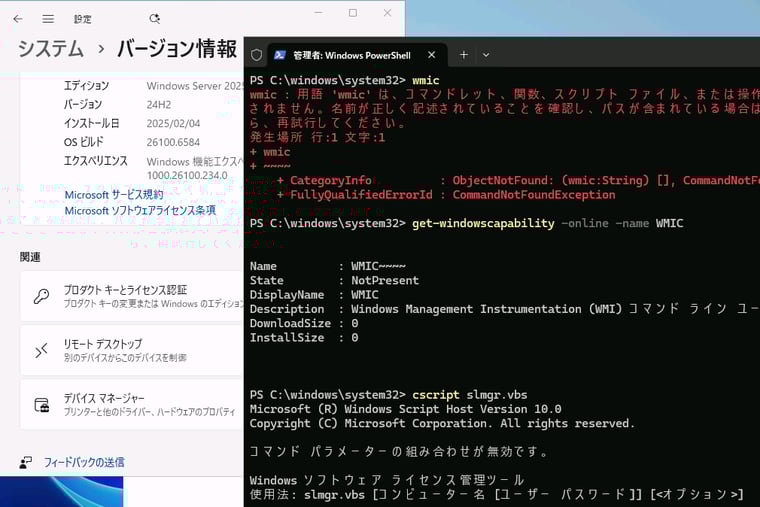Image resolution: width=760 pixels, height=507 pixels.
Task: Click システム in the breadcrumb
Action: [x=50, y=48]
